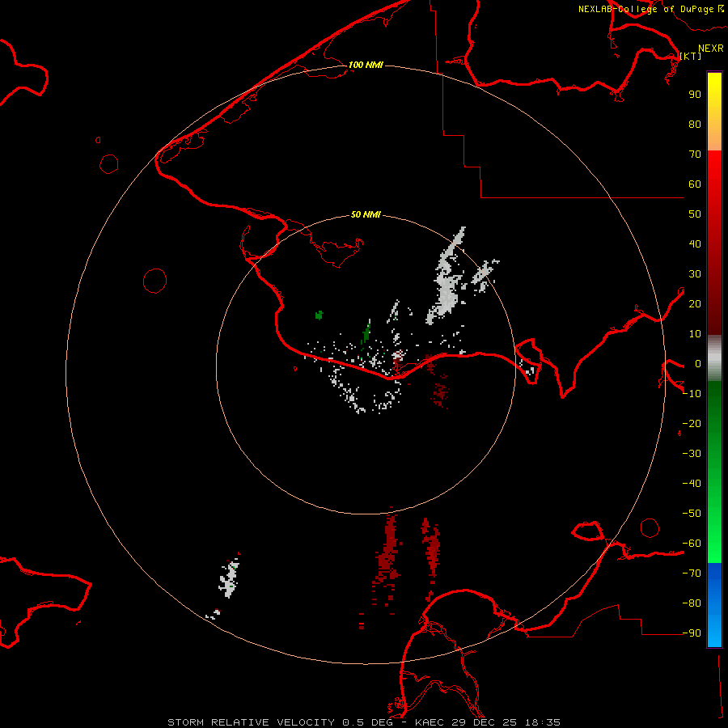Click the -70 knot scale label

(x=692, y=574)
